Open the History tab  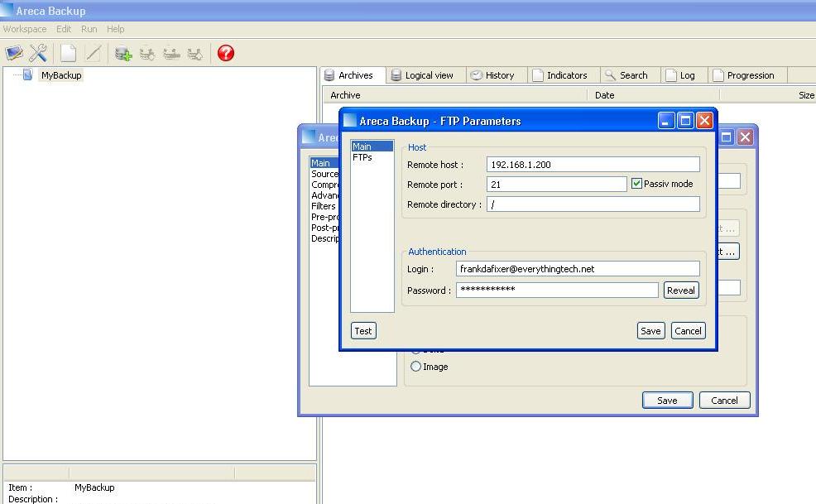tap(492, 75)
